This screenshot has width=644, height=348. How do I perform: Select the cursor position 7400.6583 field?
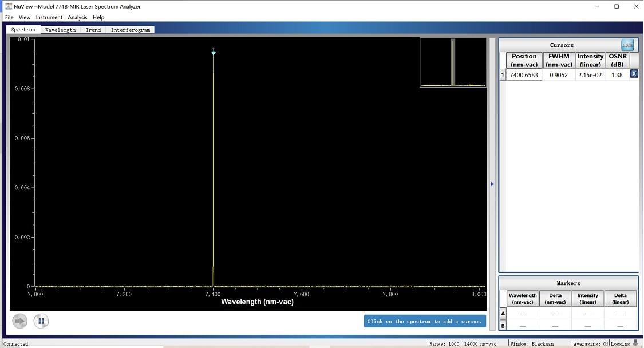pyautogui.click(x=524, y=75)
